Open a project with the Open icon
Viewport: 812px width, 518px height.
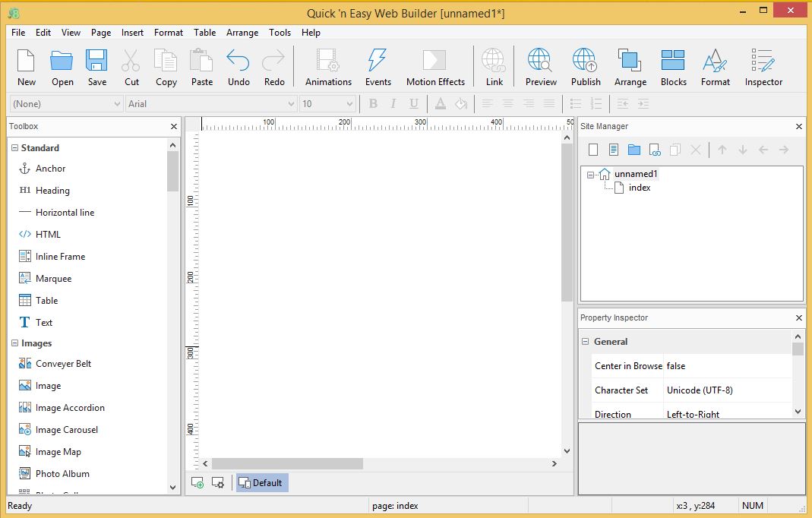(62, 68)
